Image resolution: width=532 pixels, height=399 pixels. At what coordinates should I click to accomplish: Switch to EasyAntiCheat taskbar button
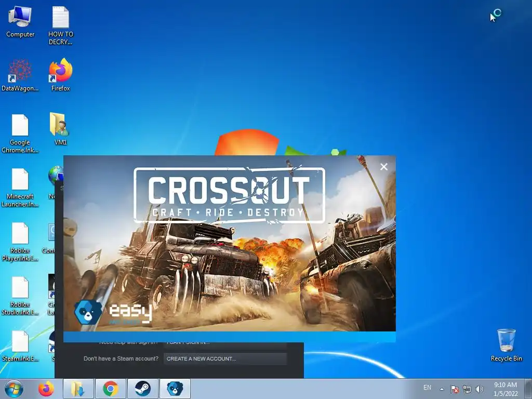click(x=175, y=389)
